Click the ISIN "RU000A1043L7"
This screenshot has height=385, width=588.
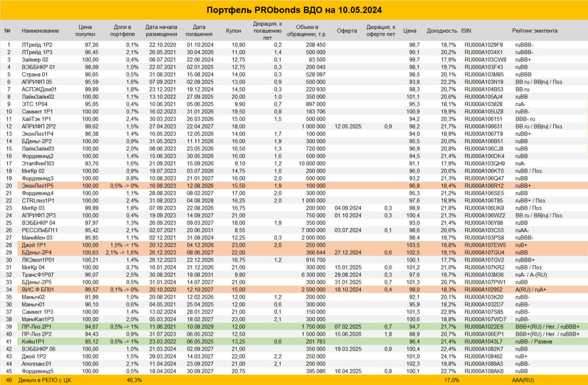(484, 341)
